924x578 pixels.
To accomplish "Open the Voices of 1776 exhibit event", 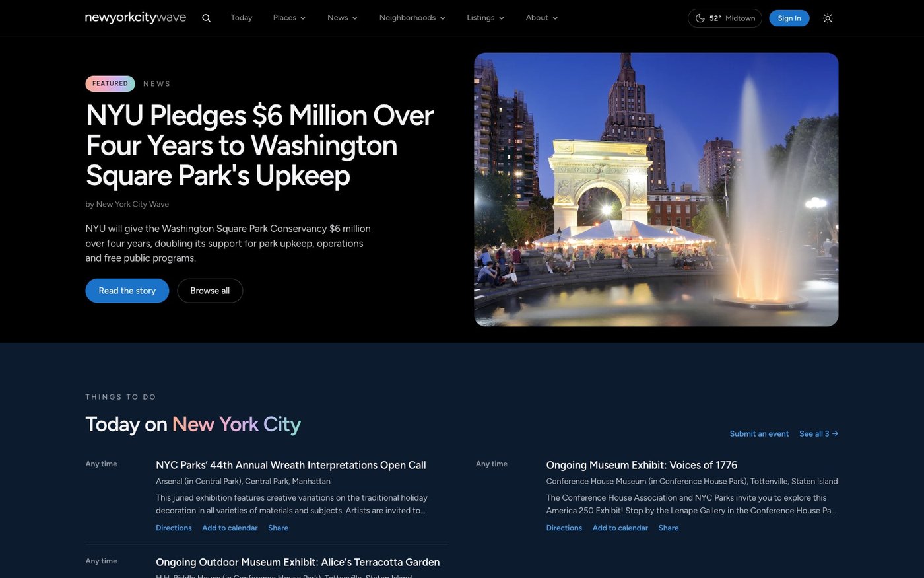I will (642, 465).
